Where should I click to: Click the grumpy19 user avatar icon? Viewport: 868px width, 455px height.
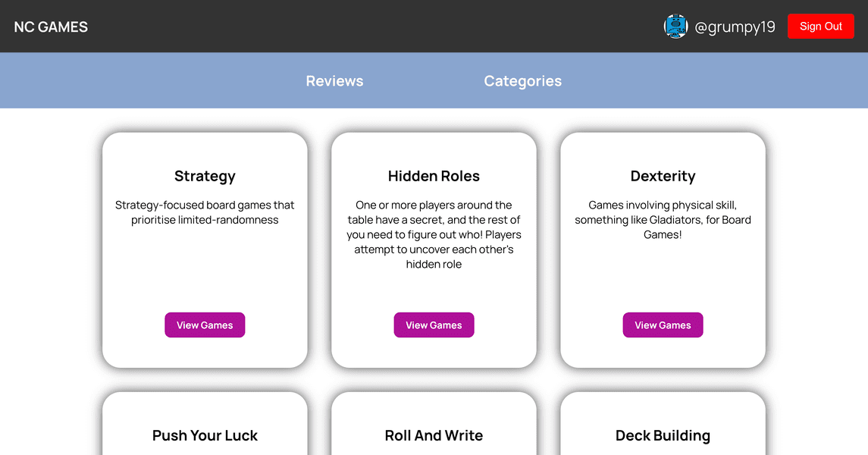coord(675,27)
